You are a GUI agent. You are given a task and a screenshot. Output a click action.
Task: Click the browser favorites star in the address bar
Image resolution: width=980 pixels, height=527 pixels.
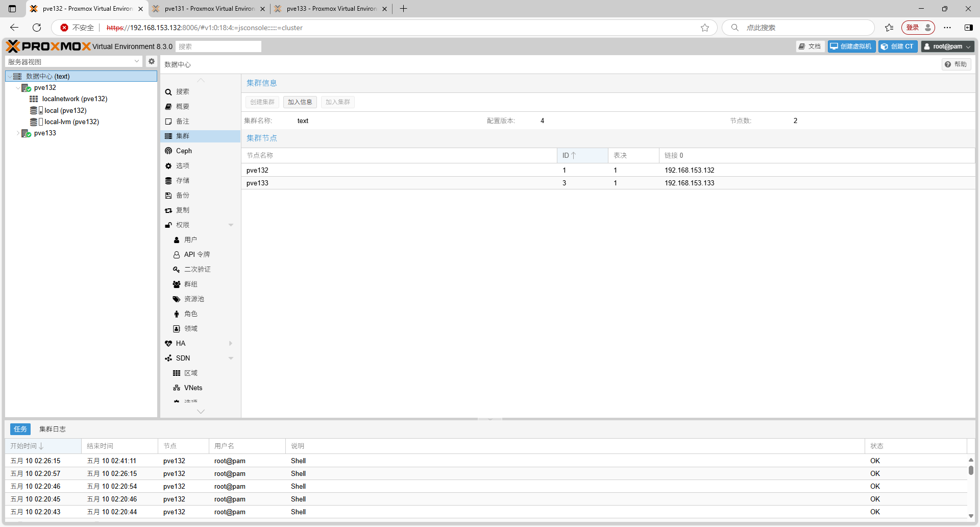[x=705, y=28]
